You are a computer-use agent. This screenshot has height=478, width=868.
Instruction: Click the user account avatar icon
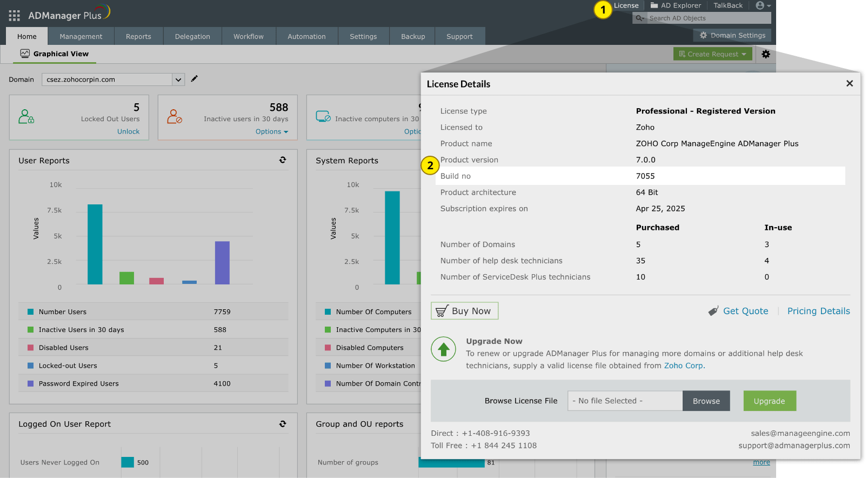pos(761,5)
